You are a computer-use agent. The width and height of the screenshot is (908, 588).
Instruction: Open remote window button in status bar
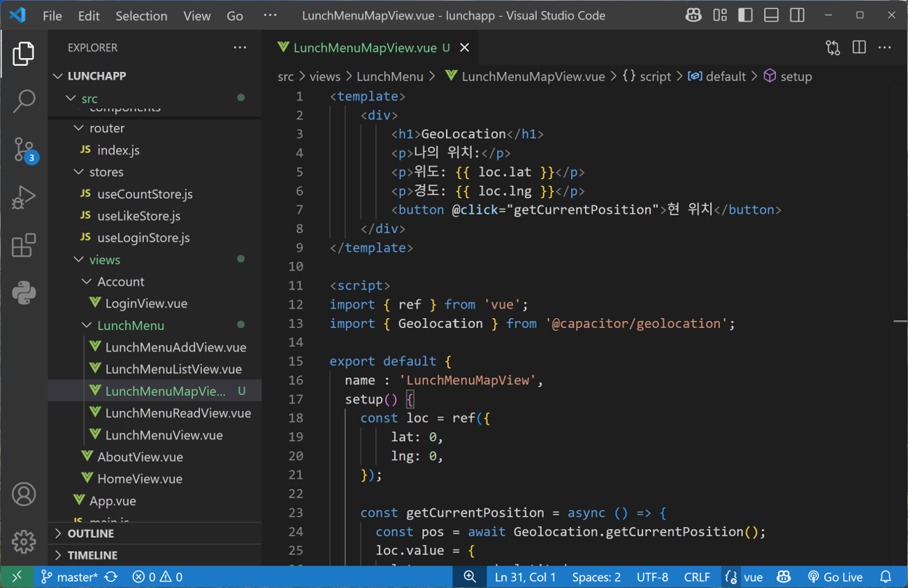[x=17, y=577]
